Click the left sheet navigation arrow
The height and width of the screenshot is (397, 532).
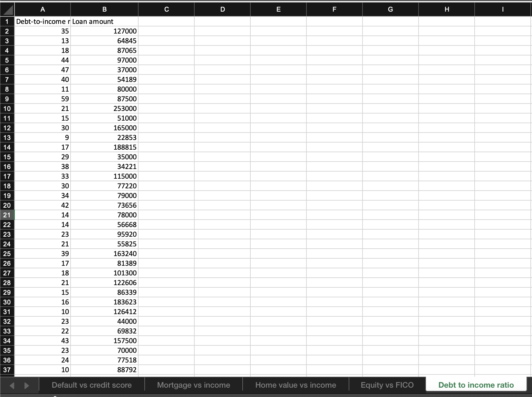coord(12,385)
